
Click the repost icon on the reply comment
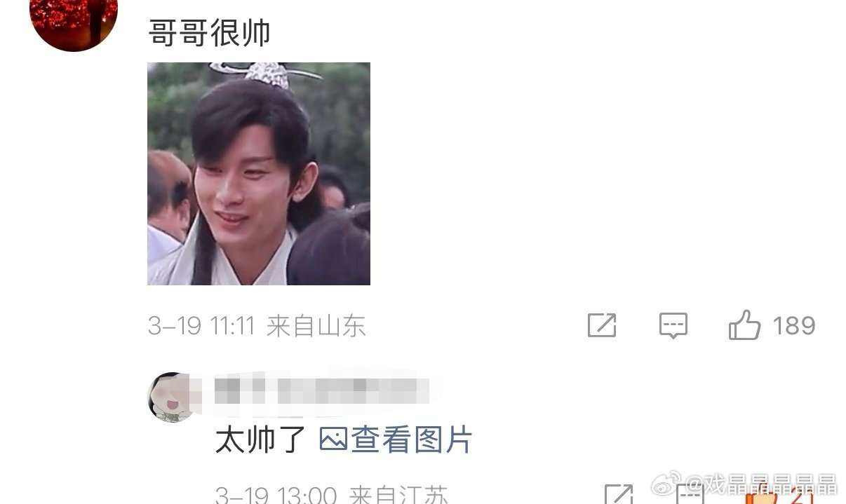(618, 495)
